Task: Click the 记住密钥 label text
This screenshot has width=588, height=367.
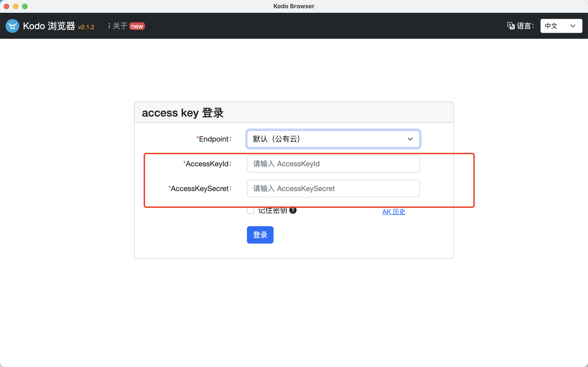Action: (x=272, y=211)
